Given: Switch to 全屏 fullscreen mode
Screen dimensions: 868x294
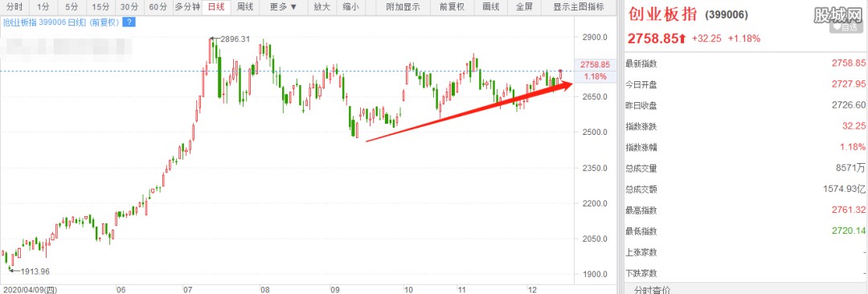Looking at the screenshot, I should pos(524,7).
